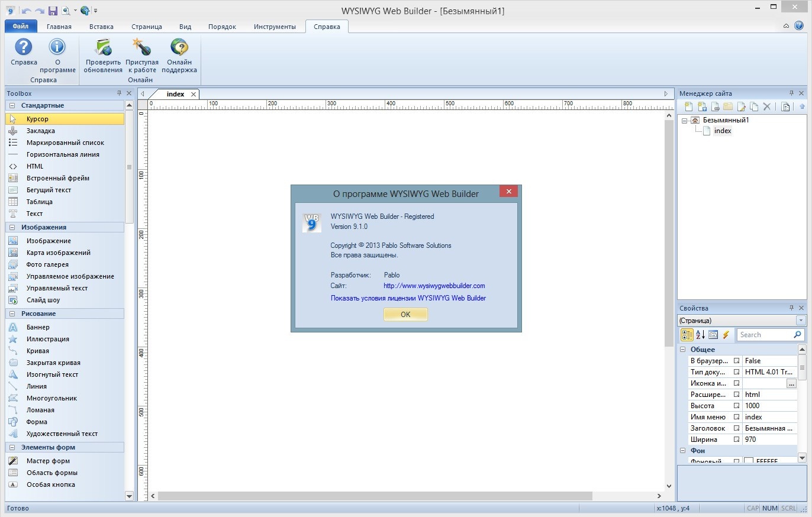This screenshot has height=517, width=812.
Task: Collapse the Фон property group
Action: coord(682,451)
